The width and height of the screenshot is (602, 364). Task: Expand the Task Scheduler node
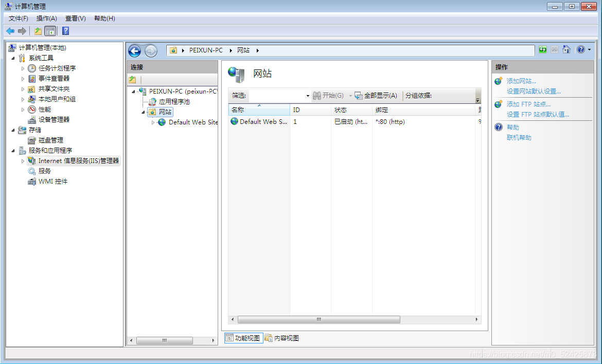23,68
